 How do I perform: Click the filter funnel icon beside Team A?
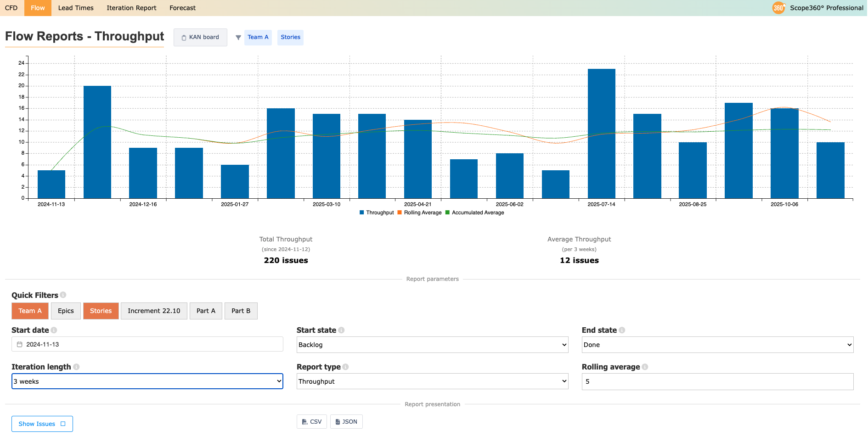pyautogui.click(x=238, y=38)
